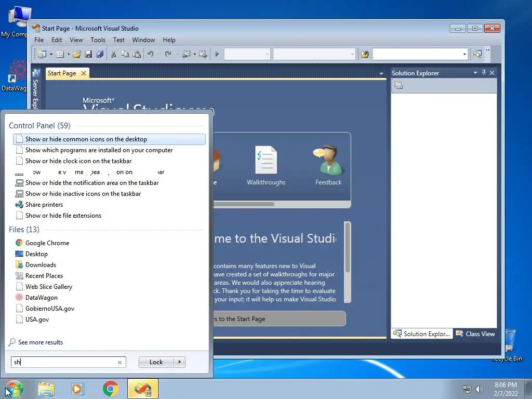Open the Server Explorer side tab
Screen dimensions: 532x399
(36, 89)
